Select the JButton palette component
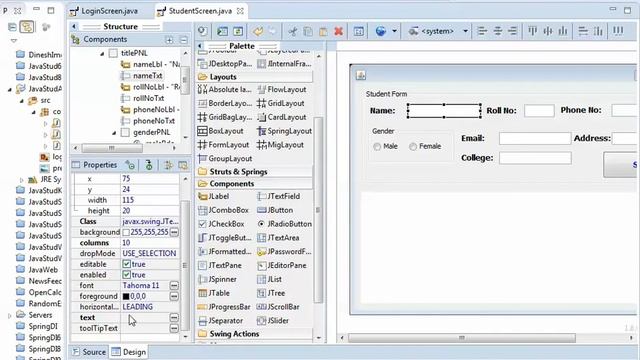Screen dimensions: 640x360 pos(276,210)
